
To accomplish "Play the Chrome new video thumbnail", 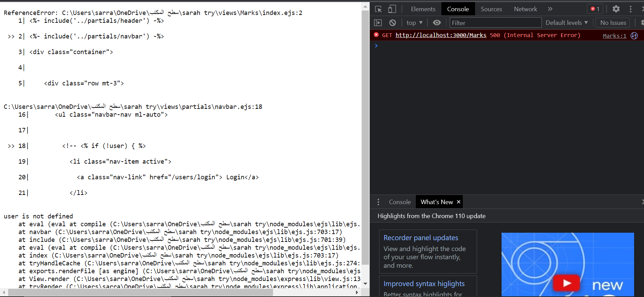I will [566, 283].
